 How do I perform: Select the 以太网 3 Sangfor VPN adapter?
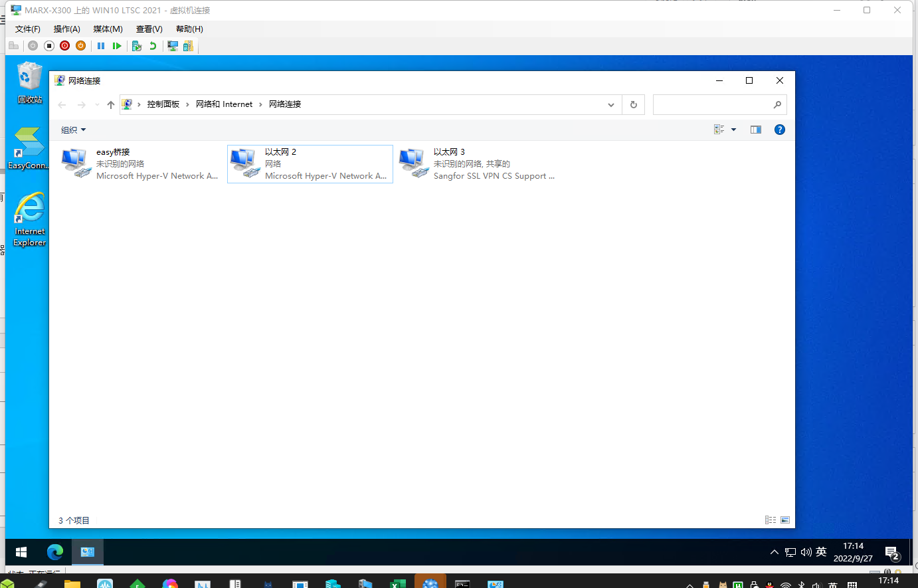478,164
